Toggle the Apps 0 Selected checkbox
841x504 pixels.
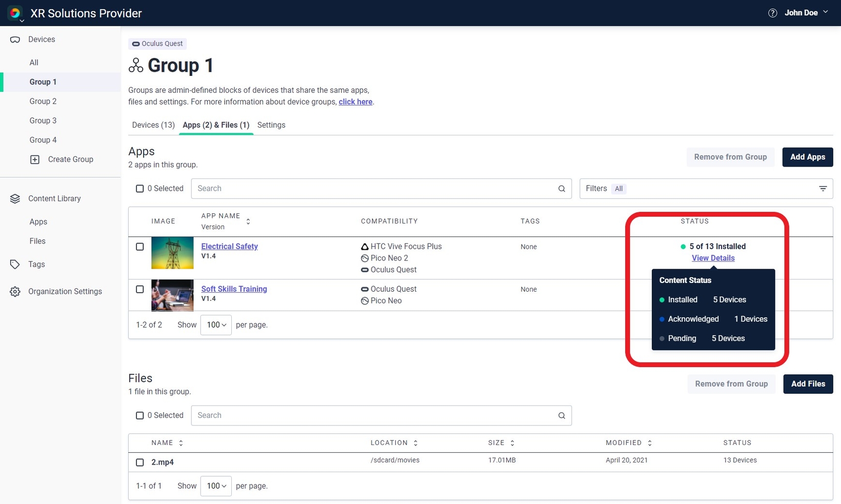click(x=139, y=189)
